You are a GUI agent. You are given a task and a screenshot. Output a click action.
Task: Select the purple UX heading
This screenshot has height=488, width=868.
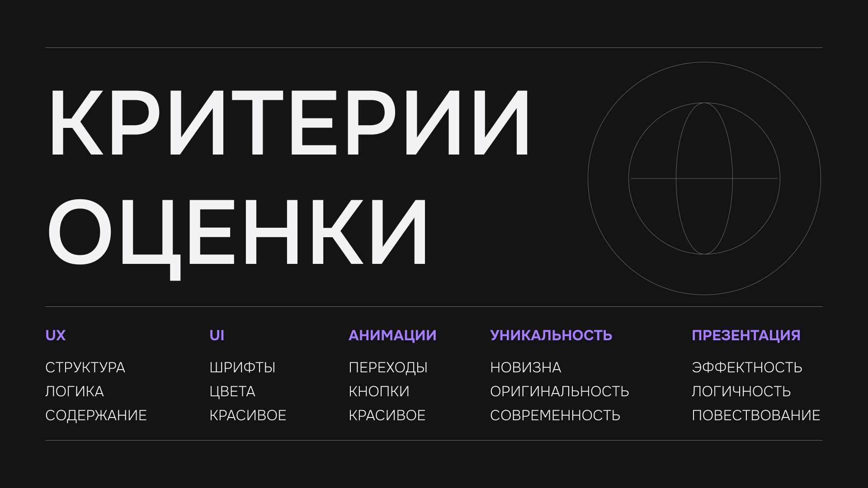(55, 335)
